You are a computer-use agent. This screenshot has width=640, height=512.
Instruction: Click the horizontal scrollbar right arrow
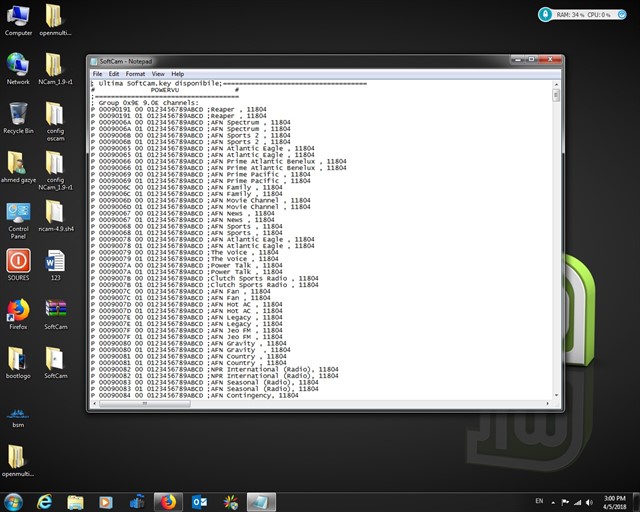click(547, 403)
